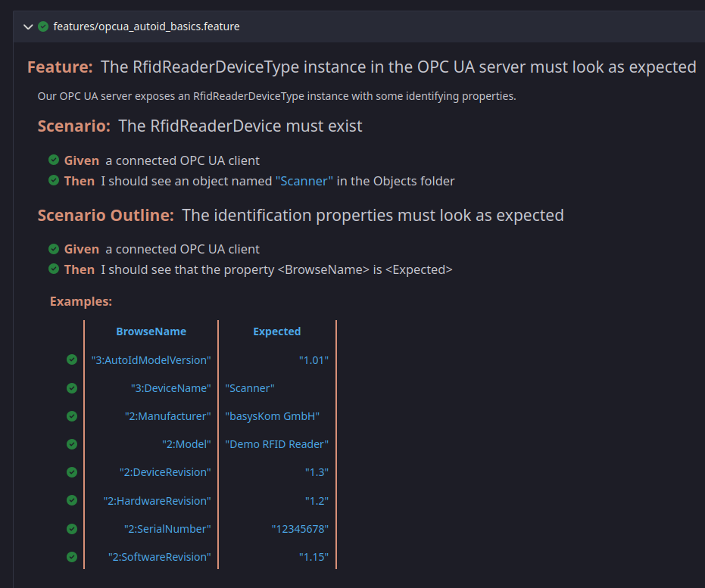Click the Scenario Outline: keyword

(x=106, y=215)
